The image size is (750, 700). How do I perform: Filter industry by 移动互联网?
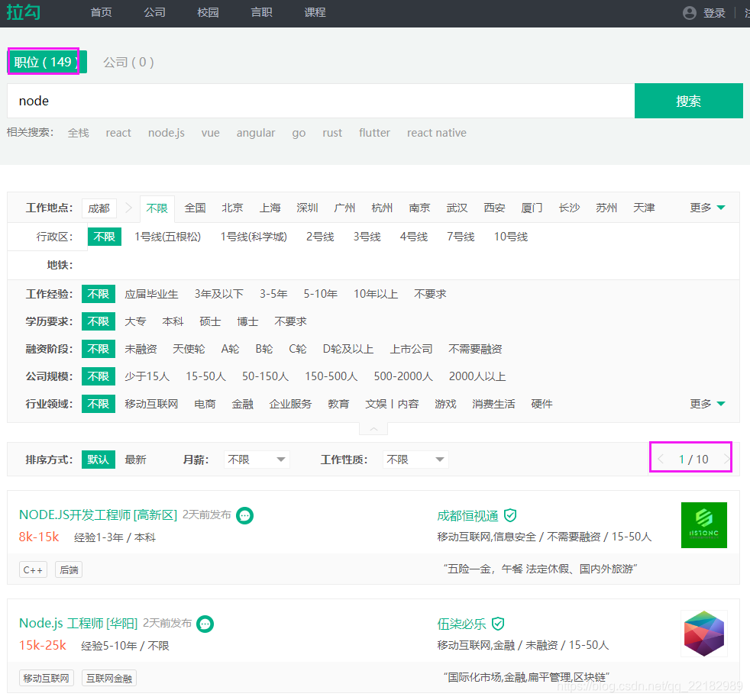pyautogui.click(x=151, y=404)
